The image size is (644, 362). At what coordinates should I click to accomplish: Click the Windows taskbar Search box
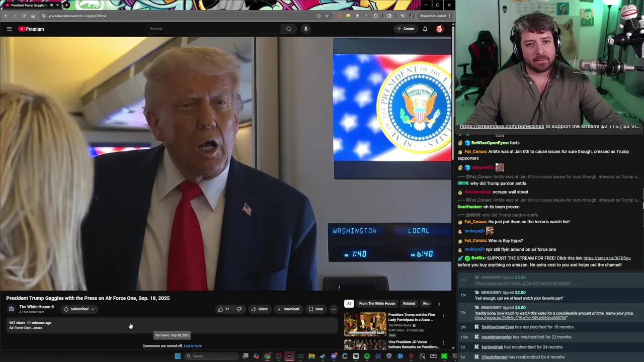(210, 356)
